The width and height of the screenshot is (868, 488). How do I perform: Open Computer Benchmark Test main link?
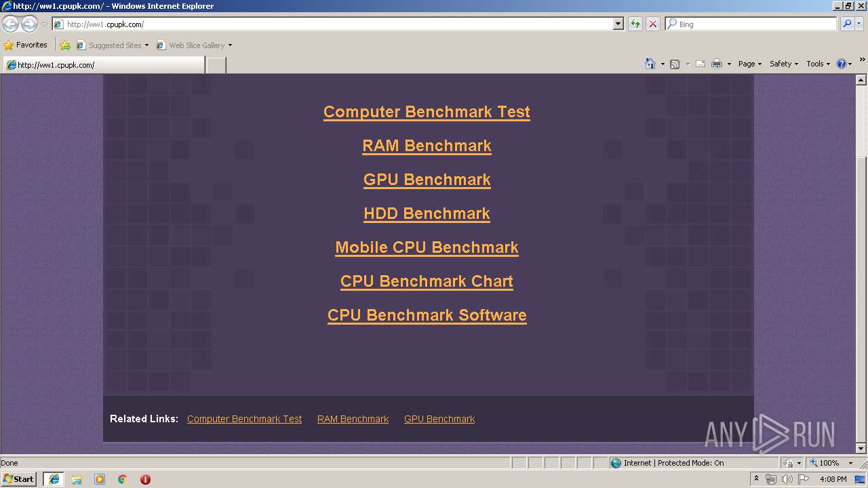[427, 112]
